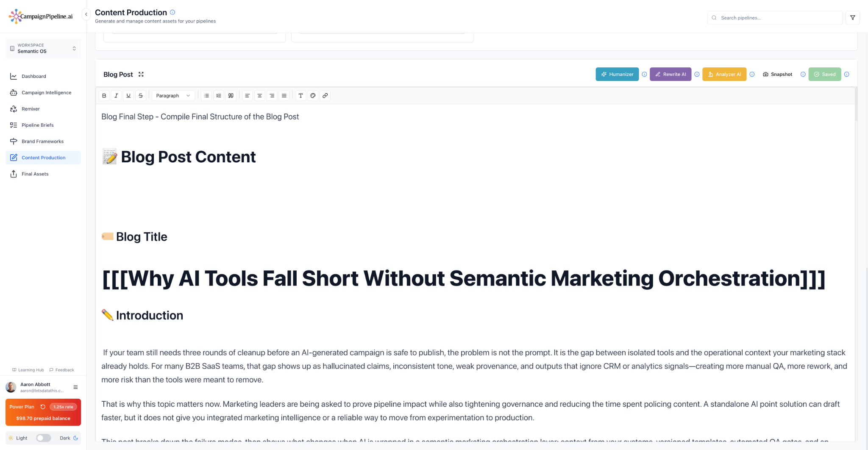Open Remixer in the sidebar
This screenshot has width=868, height=450.
[43, 109]
